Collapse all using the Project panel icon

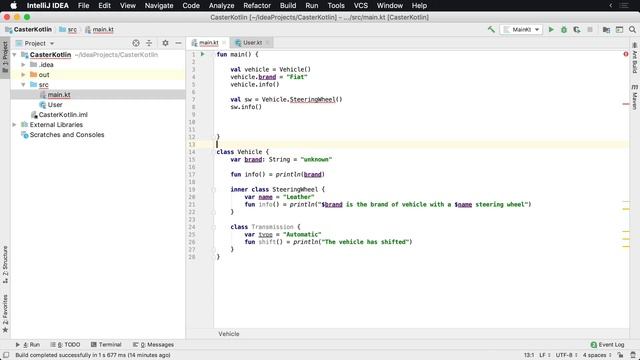click(x=149, y=43)
